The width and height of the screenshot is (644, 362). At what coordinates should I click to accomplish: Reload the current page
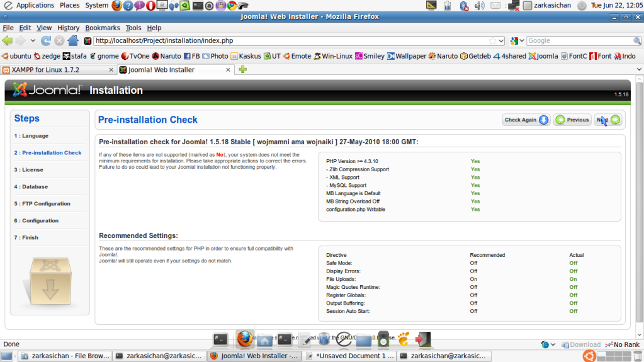tap(46, 41)
